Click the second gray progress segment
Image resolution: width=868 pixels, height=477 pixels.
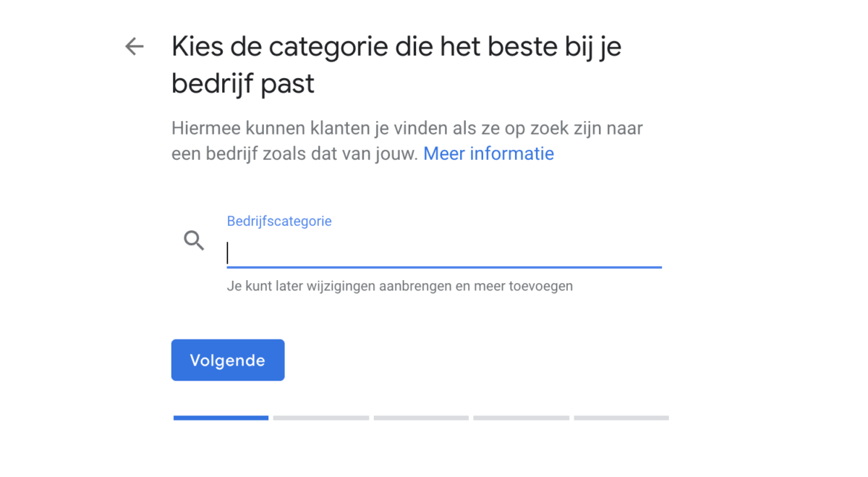[x=320, y=418]
